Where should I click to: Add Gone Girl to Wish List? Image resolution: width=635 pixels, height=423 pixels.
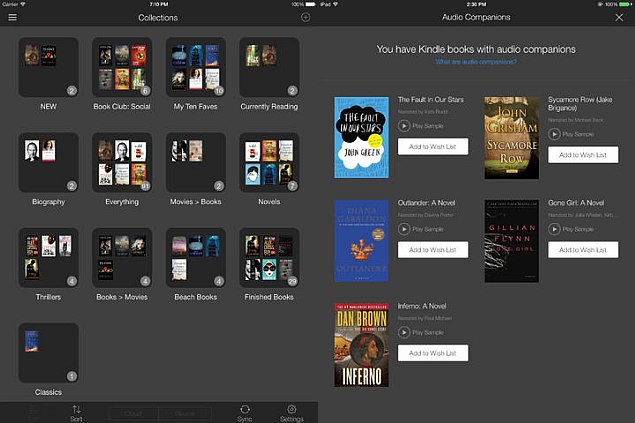tap(583, 250)
